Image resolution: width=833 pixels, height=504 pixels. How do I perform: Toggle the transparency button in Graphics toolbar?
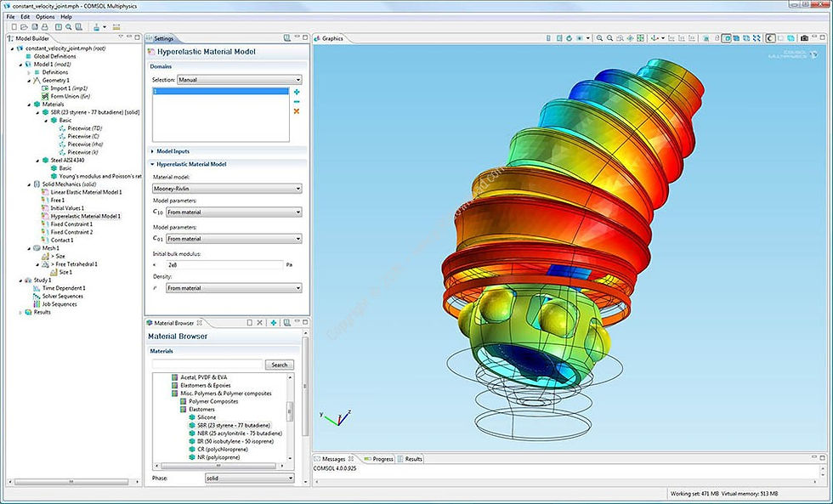[790, 38]
